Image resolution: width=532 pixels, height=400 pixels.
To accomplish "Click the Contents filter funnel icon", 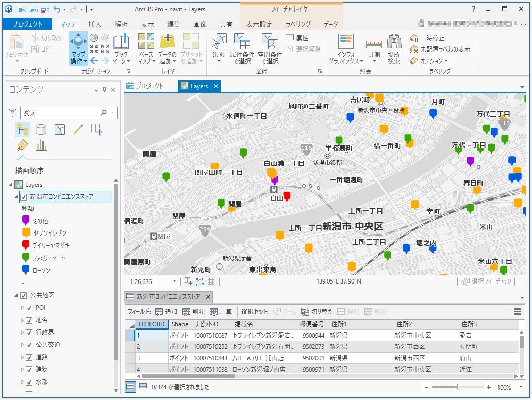I will [12, 113].
